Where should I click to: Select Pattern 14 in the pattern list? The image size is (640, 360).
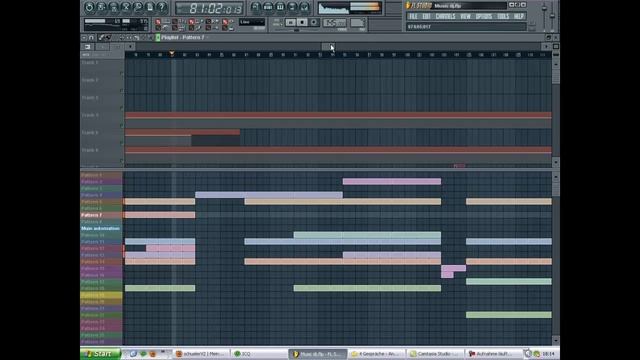pos(101,262)
